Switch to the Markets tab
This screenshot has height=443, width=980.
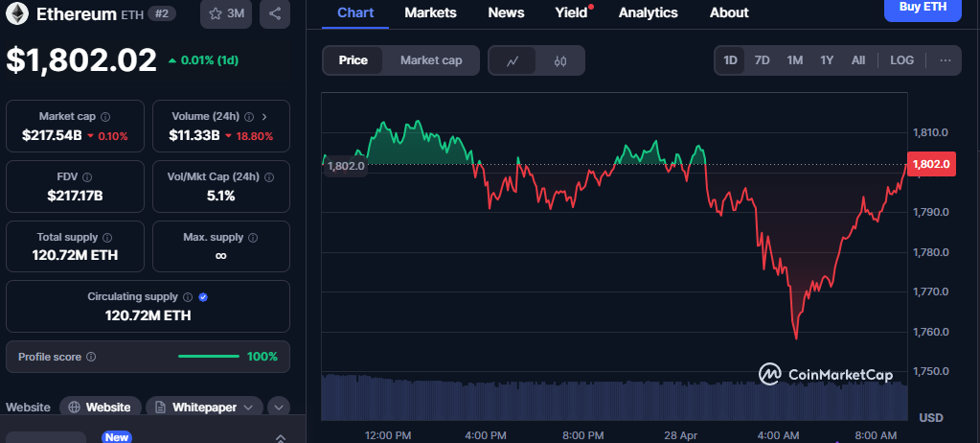point(431,12)
